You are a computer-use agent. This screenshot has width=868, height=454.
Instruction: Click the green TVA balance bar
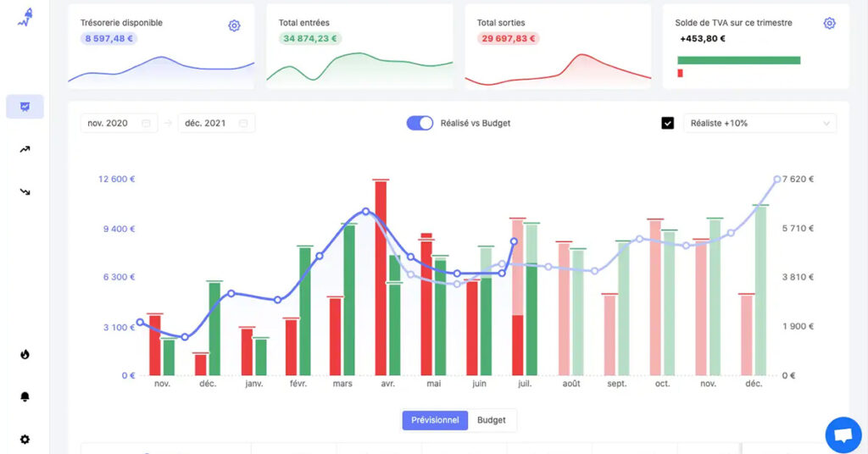(738, 60)
